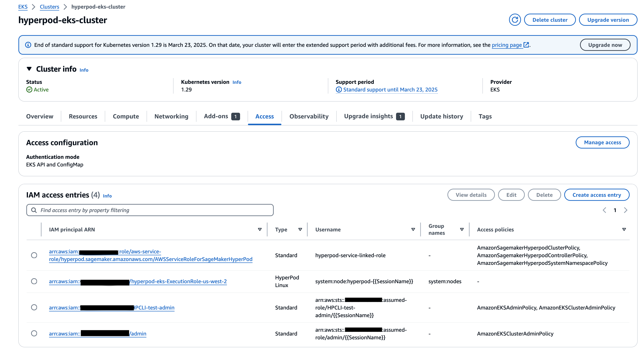This screenshot has height=352, width=644.
Task: Switch to the Networking tab
Action: tap(171, 116)
